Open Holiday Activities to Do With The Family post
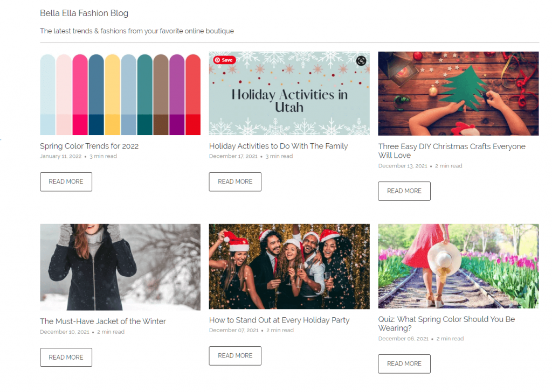This screenshot has width=552, height=392. (278, 146)
